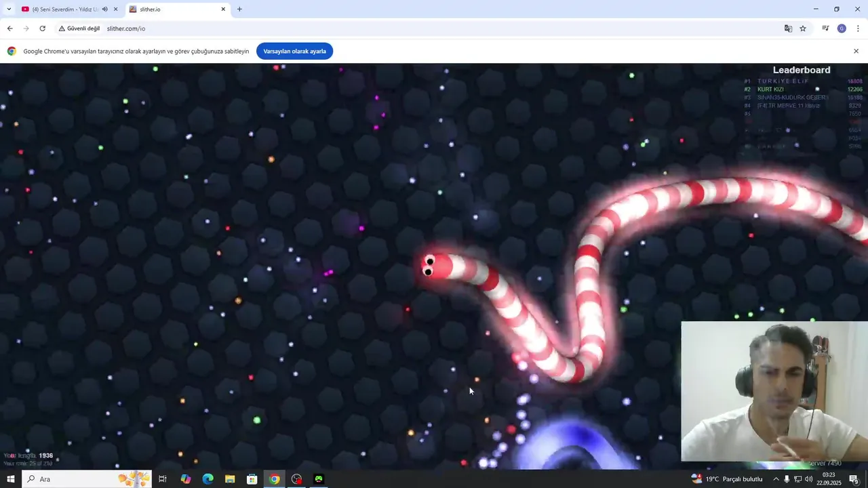This screenshot has width=868, height=488.
Task: Click leaderboard entry '[F4] TR MERVE 11'
Action: pos(789,106)
